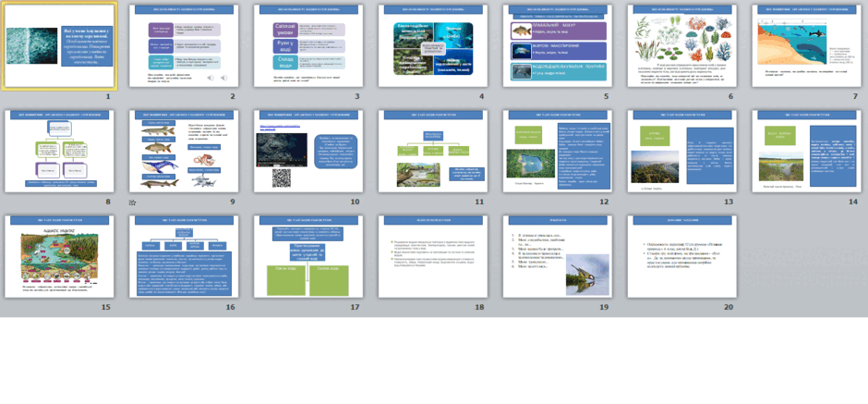Click the second speaker audio icon on slide 2

coord(224,78)
